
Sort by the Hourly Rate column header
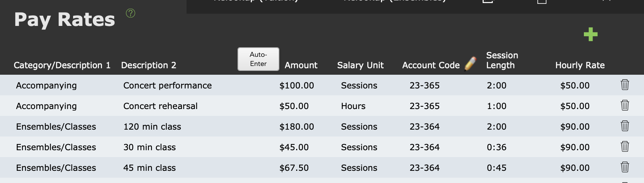click(580, 65)
